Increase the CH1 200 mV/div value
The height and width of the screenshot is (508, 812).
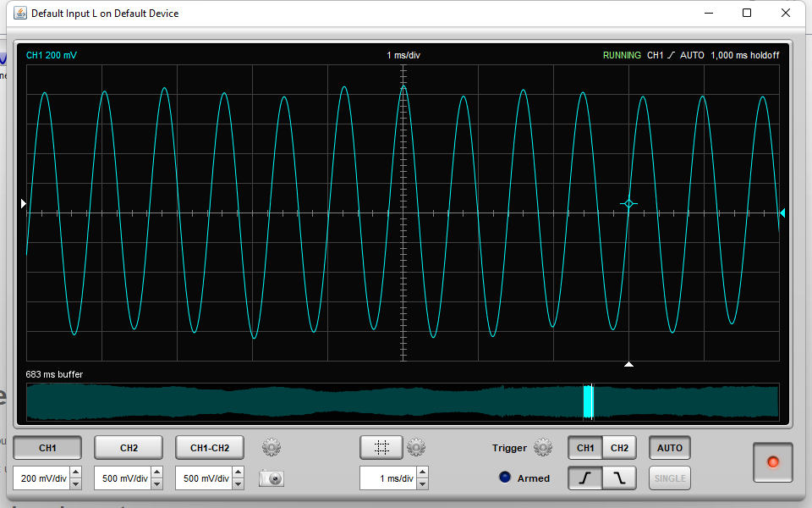coord(75,472)
